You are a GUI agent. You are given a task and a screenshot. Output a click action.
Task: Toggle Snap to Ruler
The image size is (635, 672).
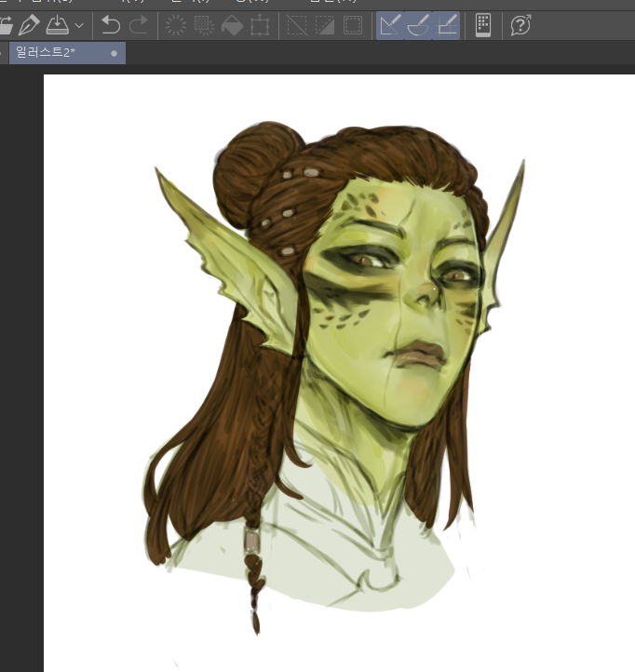390,25
